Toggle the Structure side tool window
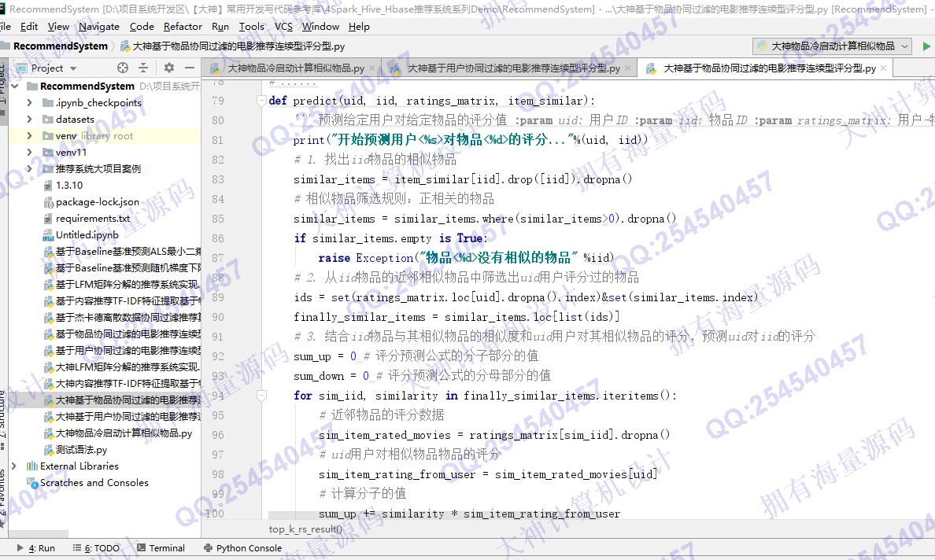The image size is (935, 560). point(3,421)
